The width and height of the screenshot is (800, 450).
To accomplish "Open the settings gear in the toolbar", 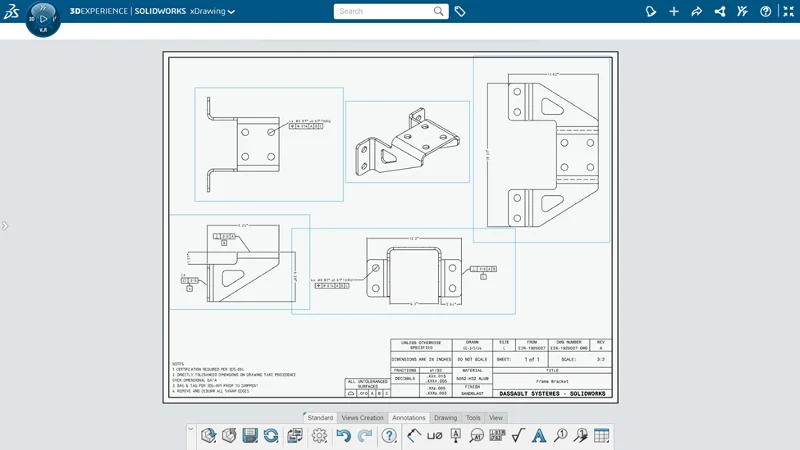I will click(320, 436).
